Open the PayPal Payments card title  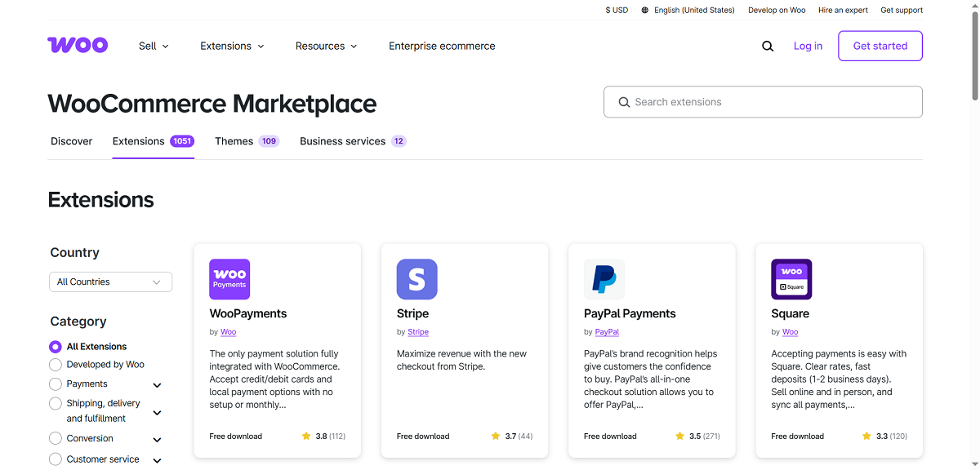coord(630,313)
